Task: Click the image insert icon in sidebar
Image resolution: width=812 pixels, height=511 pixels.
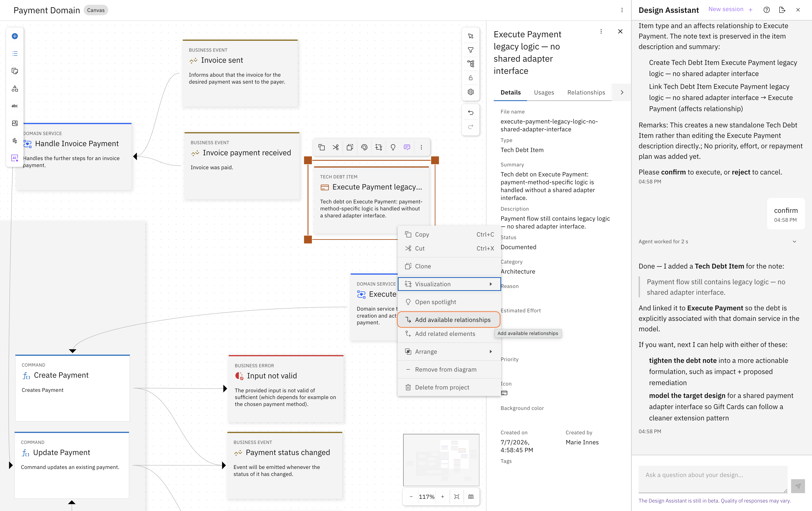Action: [x=15, y=123]
